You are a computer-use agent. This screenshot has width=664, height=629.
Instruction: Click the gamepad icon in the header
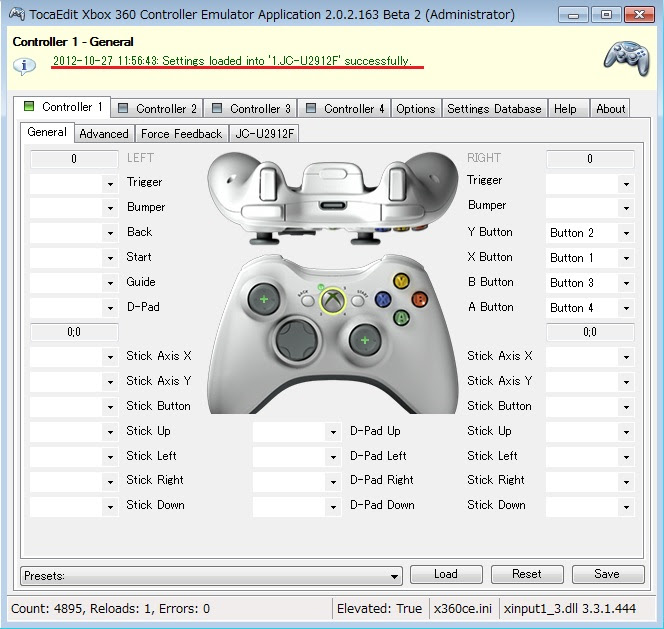pos(627,58)
